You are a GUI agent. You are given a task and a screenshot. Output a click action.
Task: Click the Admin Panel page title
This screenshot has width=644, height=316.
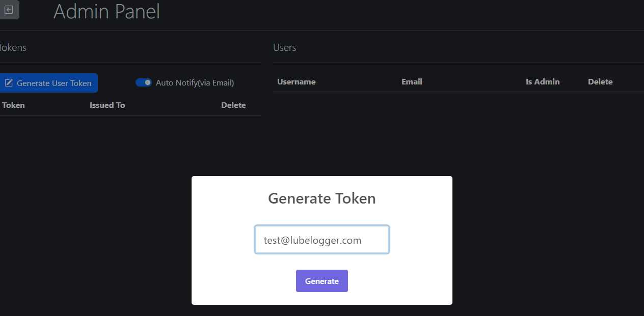(106, 12)
